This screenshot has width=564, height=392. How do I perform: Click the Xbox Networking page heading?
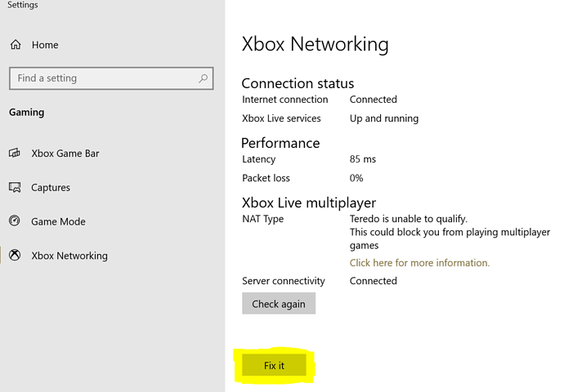click(x=315, y=44)
